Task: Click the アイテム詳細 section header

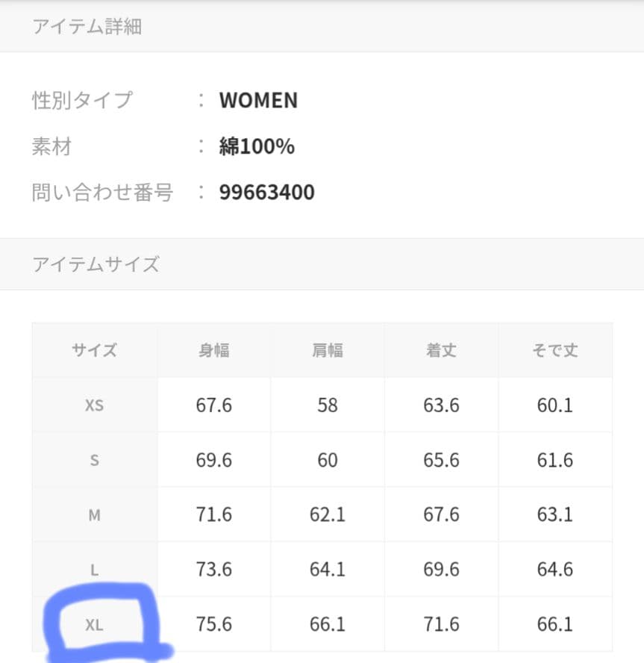Action: pos(87,27)
